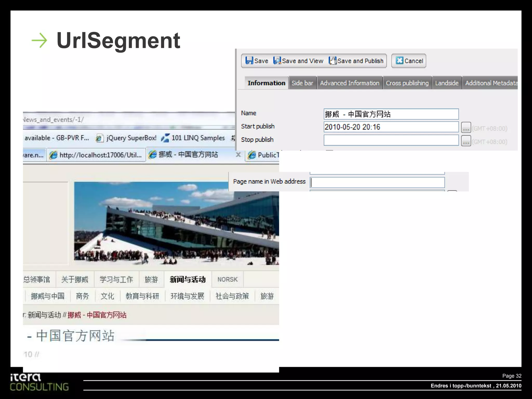Open the 新闻与活动 navigation menu item
The image size is (532, 399).
click(x=188, y=279)
